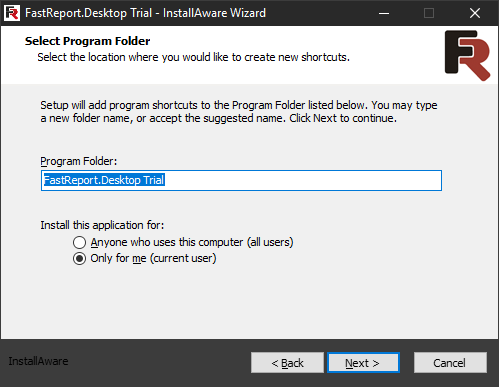
Task: Click the "Setup will add program shortcuts" description
Action: click(239, 112)
